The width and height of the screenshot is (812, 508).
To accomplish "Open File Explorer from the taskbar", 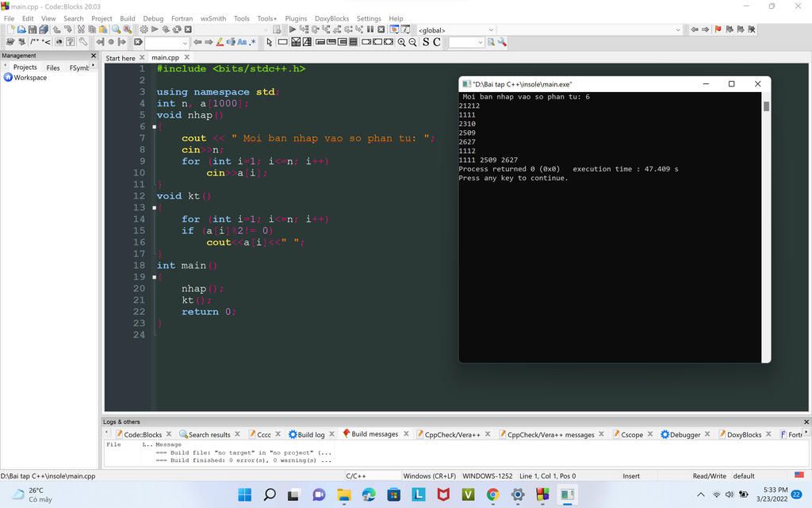I will pyautogui.click(x=344, y=495).
